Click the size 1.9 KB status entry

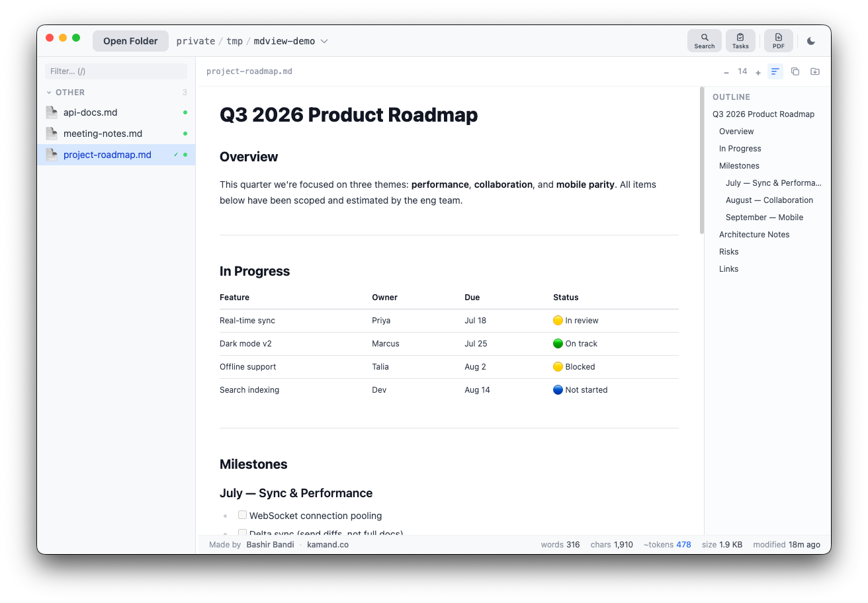pos(722,545)
